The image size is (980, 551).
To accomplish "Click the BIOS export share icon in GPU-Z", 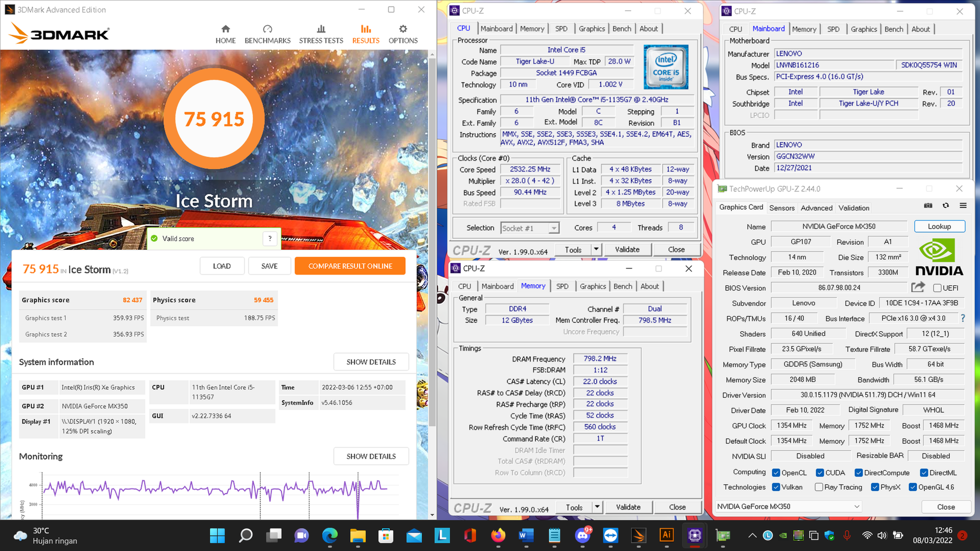I will pos(918,287).
